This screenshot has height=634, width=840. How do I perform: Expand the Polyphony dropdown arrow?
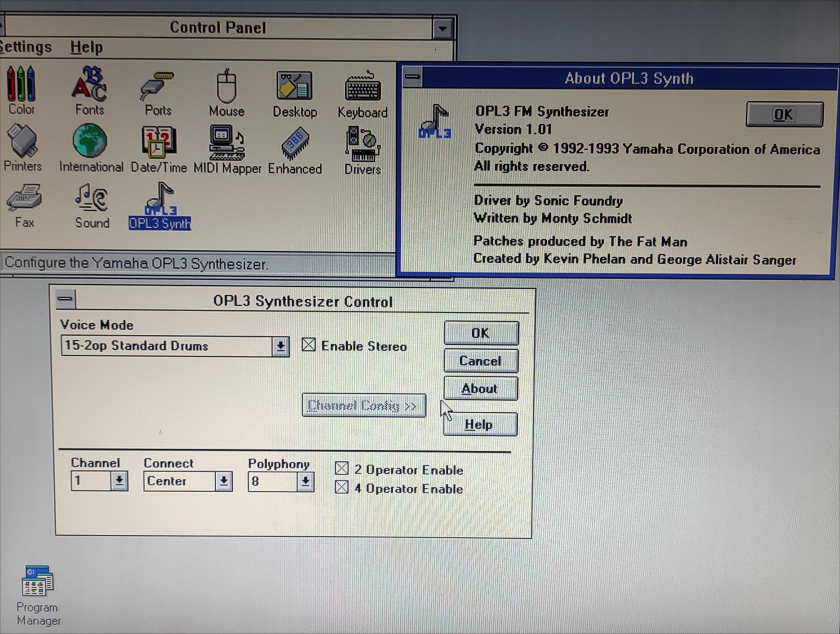[x=305, y=482]
